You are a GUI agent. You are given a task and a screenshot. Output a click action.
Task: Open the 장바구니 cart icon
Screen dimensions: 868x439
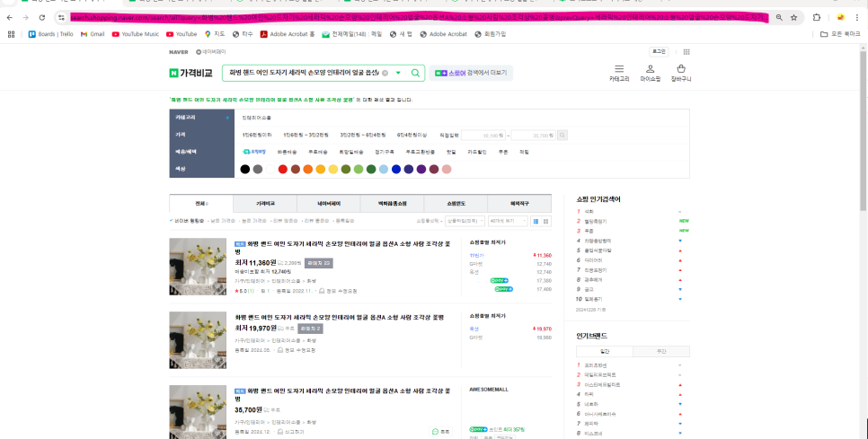[681, 69]
